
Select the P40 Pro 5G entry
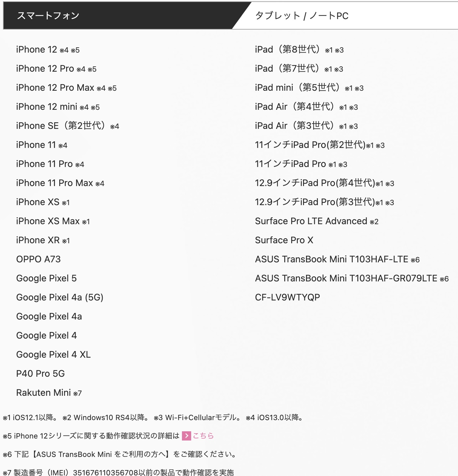[40, 374]
